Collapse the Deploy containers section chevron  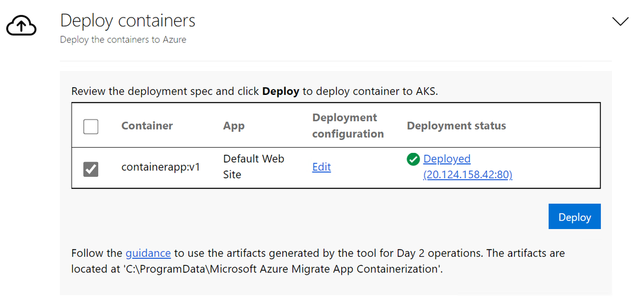(620, 21)
